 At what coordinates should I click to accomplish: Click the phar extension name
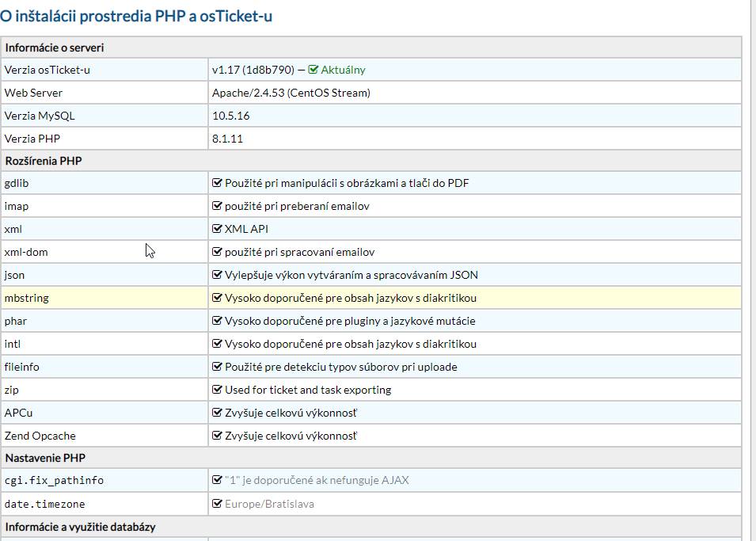[x=15, y=321]
